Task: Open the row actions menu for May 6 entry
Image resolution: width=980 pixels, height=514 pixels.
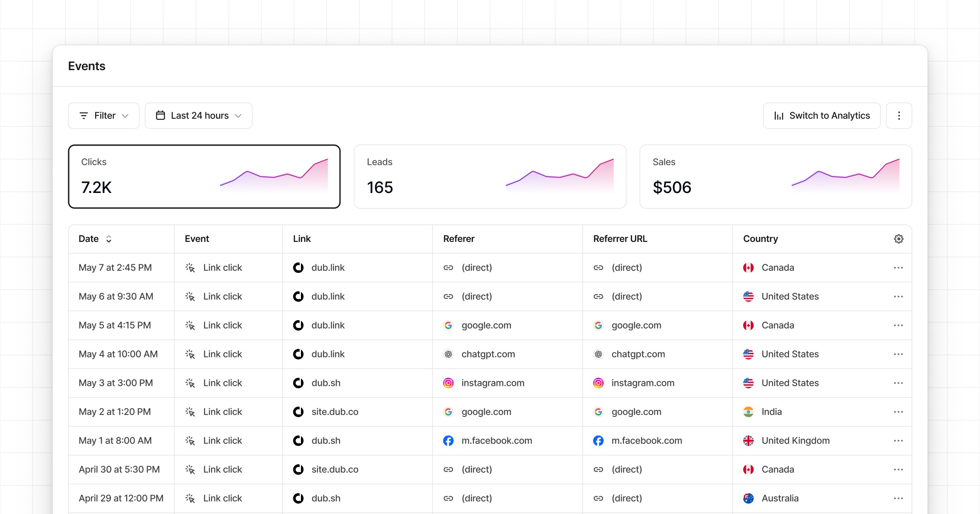Action: [x=898, y=297]
